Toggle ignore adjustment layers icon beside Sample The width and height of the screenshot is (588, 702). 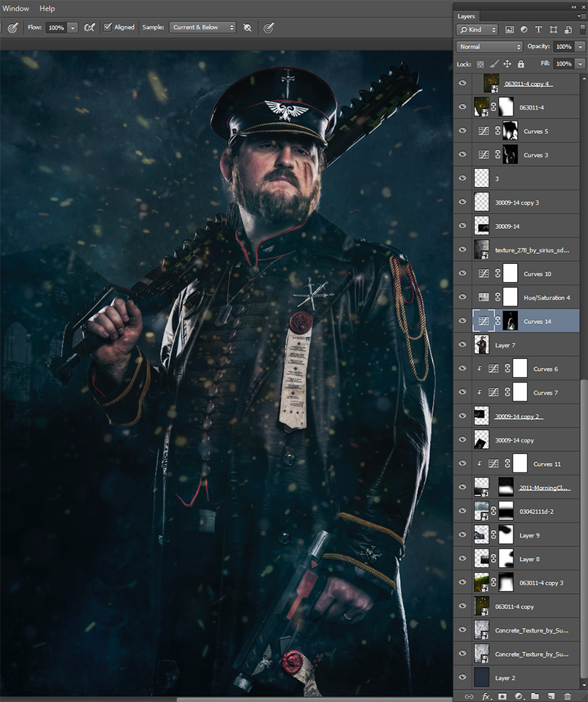click(247, 28)
